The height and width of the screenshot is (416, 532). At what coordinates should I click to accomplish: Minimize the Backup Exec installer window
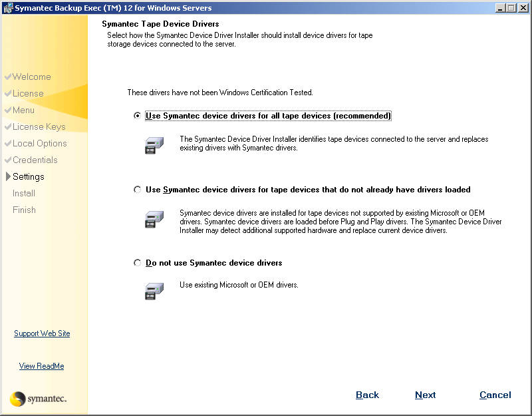click(x=500, y=7)
